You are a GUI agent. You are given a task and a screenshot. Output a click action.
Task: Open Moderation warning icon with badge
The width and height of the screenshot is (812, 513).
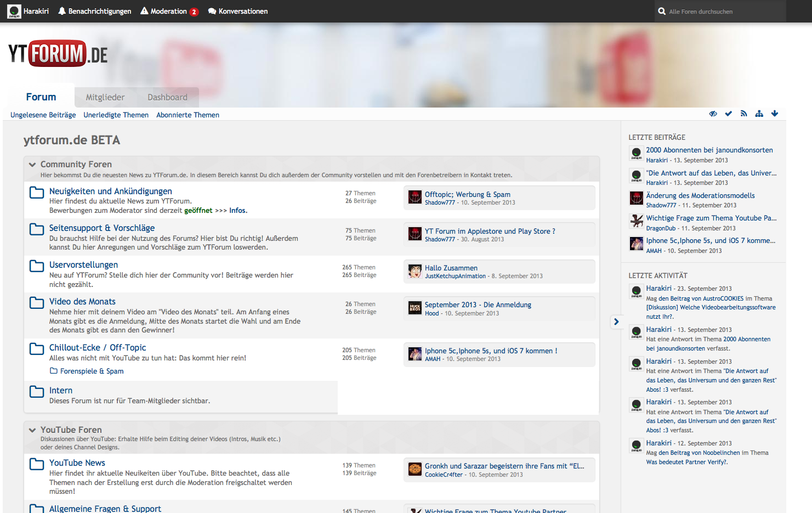(145, 11)
